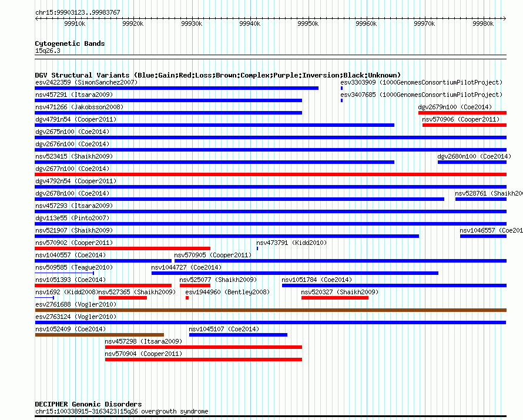The image size is (523, 420).
Task: Click the red bar under nsv570904
Action: (203, 359)
